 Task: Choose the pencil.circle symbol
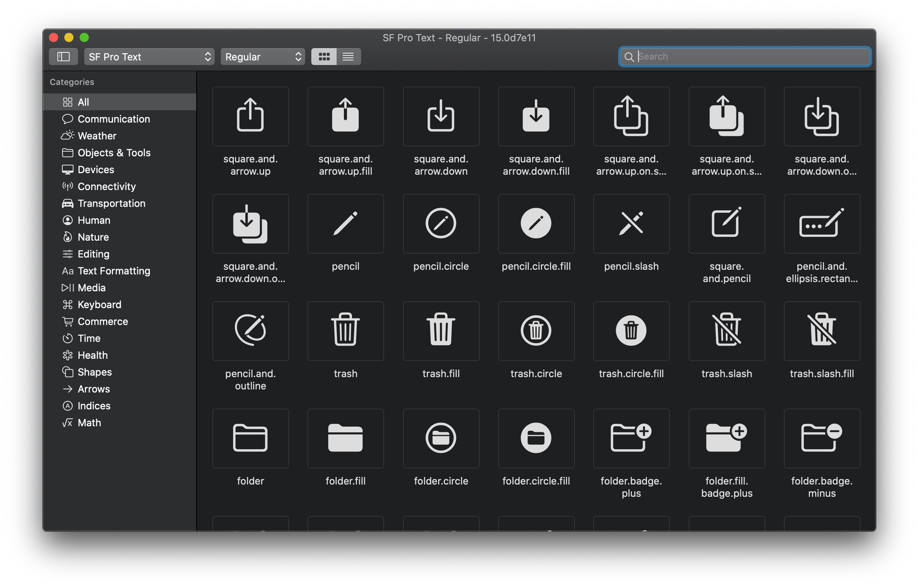pyautogui.click(x=441, y=224)
